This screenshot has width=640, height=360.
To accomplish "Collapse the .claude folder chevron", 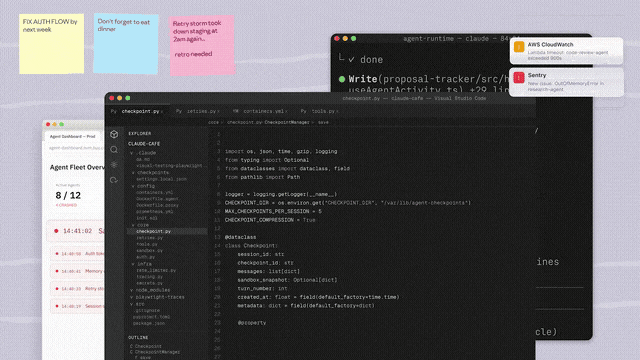I will pos(131,153).
